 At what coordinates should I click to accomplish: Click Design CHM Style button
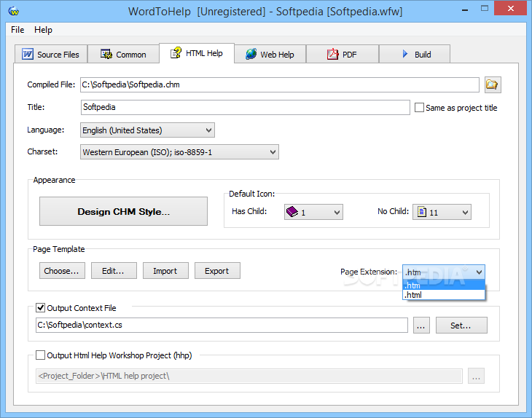[123, 211]
